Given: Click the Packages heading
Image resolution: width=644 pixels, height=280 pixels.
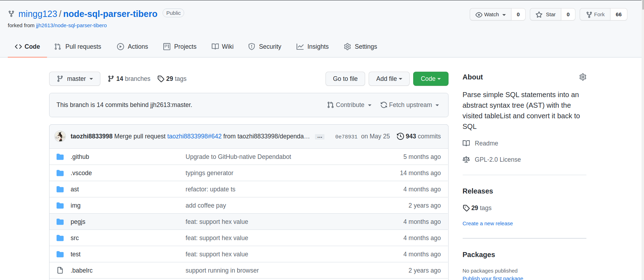Looking at the screenshot, I should [479, 255].
